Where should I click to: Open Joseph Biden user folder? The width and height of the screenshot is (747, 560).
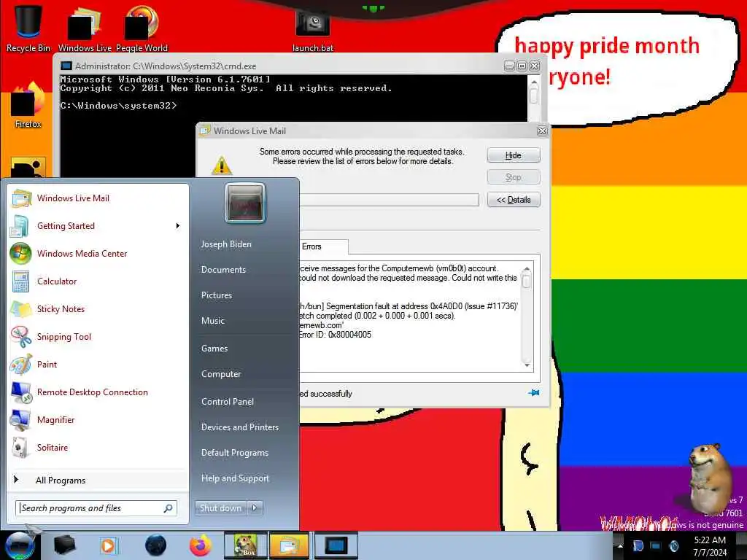(x=226, y=244)
